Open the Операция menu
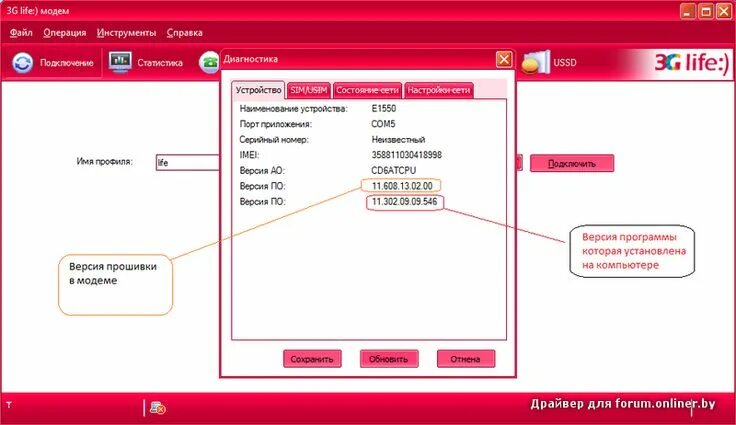736x425 pixels. (65, 33)
